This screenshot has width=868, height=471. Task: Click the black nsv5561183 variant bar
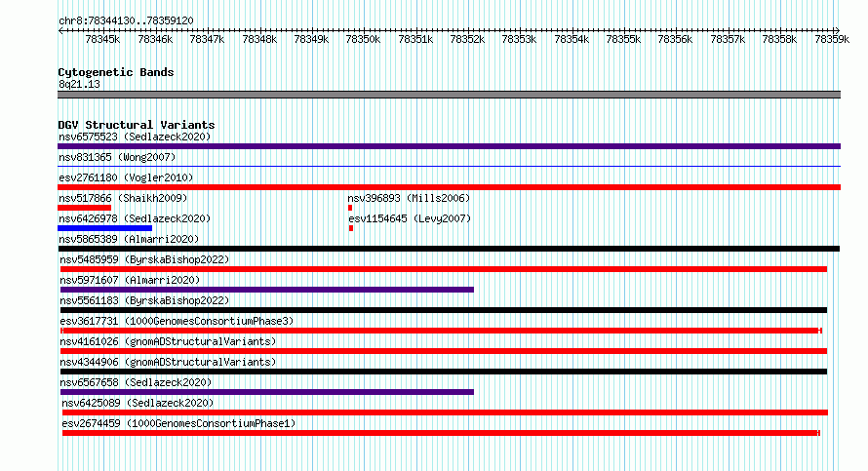[444, 310]
